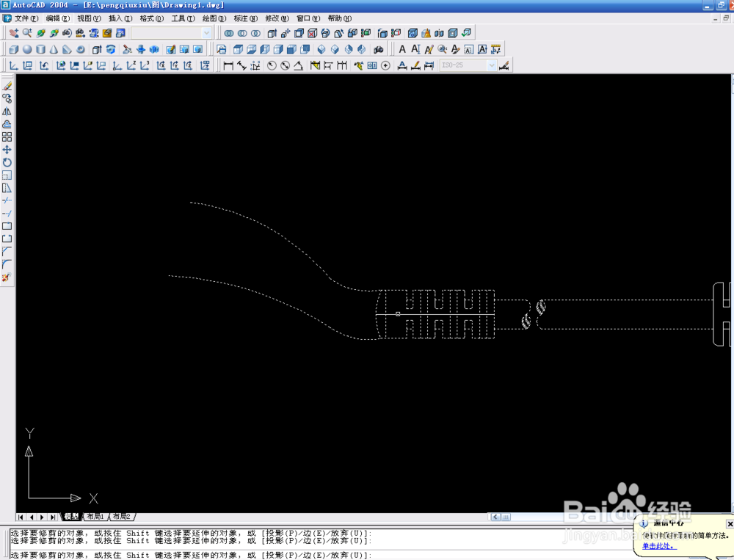Click horizontal scrollbar left arrow
Viewport: 734px width, 560px height.
[x=495, y=517]
